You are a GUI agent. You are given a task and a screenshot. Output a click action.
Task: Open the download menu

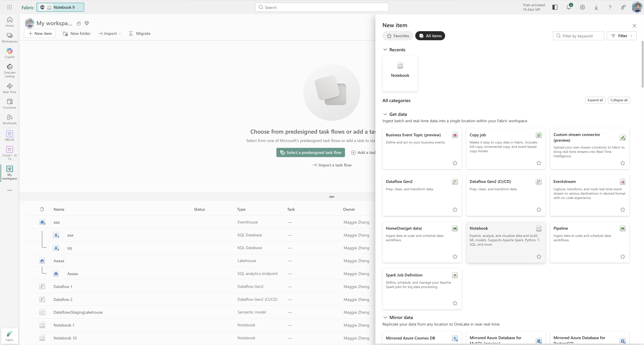tap(596, 7)
